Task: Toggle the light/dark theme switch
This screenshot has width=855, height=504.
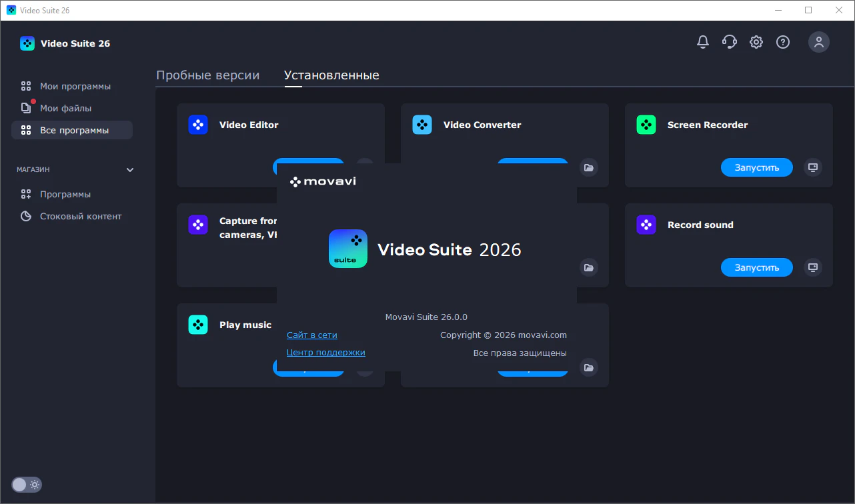Action: click(27, 485)
